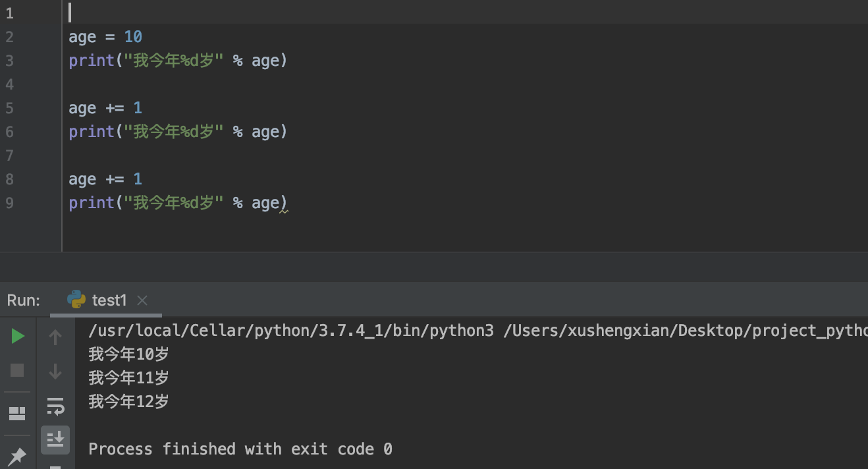Screen dimensions: 868x469
Task: Rerun test1 with the green play icon
Action: click(18, 337)
